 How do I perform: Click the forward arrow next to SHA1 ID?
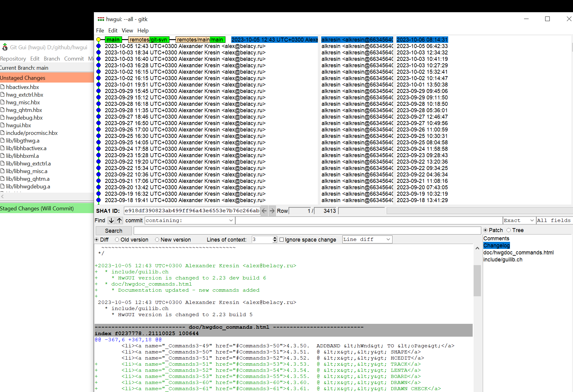[x=272, y=211]
